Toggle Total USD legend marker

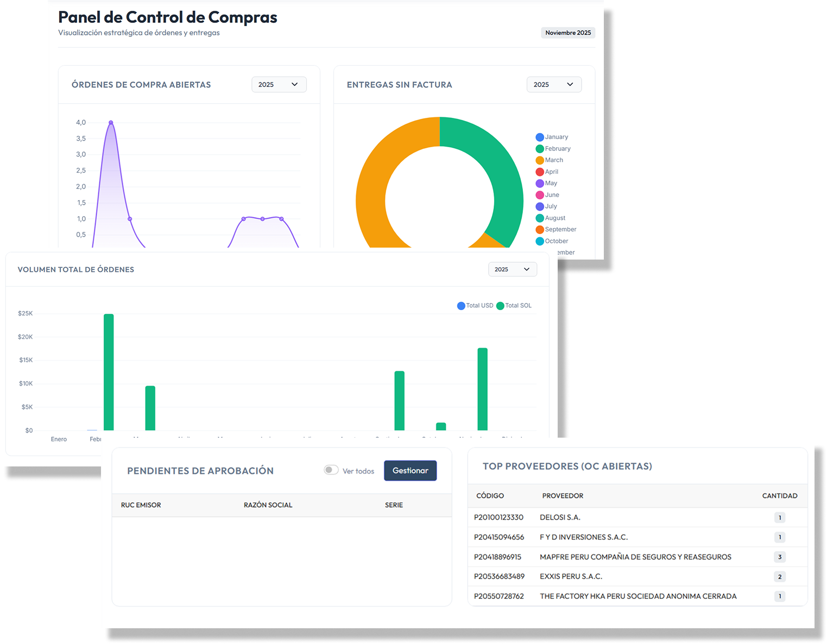(x=461, y=306)
